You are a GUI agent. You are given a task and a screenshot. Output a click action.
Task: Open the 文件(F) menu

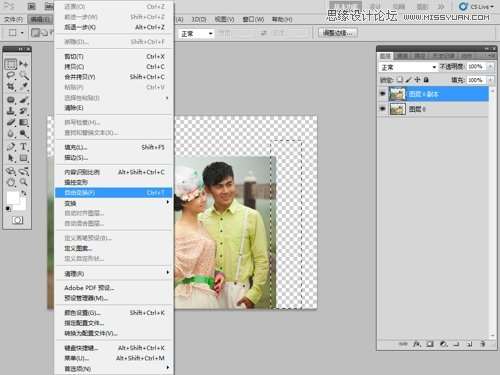pyautogui.click(x=13, y=19)
